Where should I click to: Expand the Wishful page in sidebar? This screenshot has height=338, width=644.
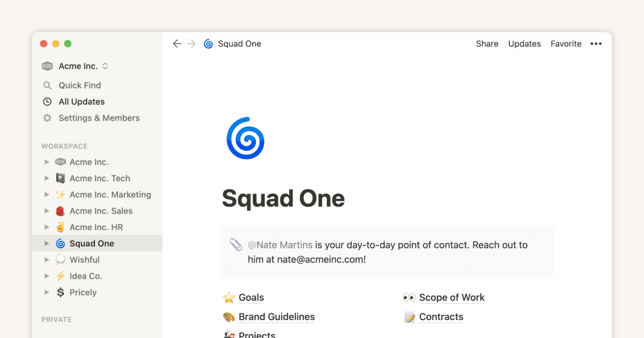[46, 259]
